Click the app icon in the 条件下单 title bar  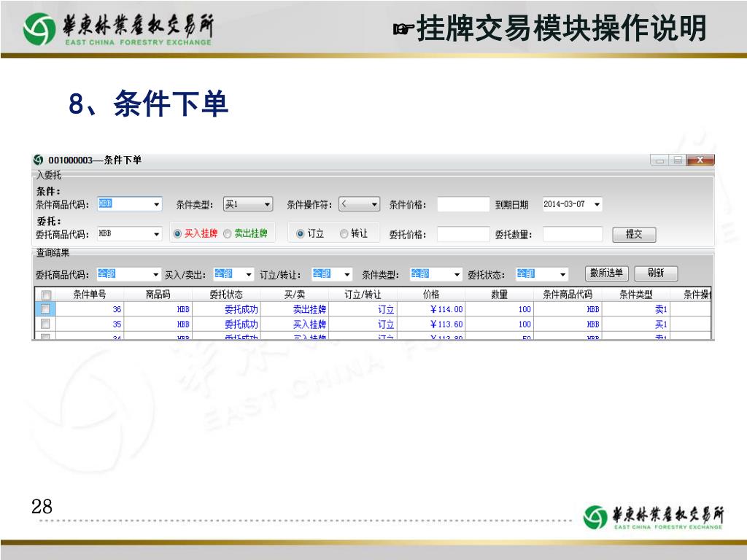39,160
